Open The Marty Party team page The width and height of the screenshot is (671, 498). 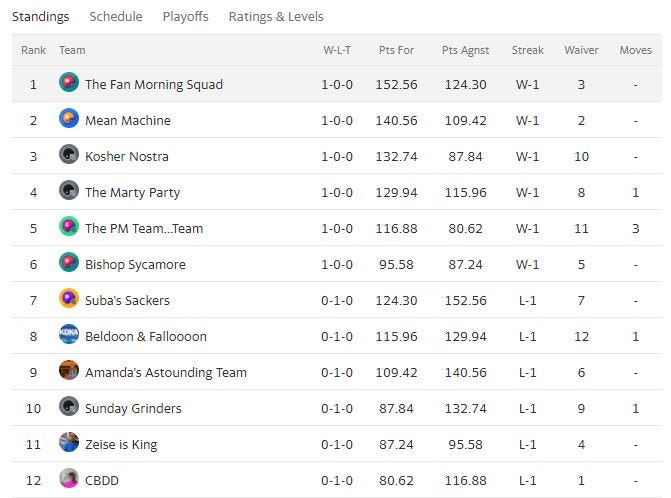[132, 193]
